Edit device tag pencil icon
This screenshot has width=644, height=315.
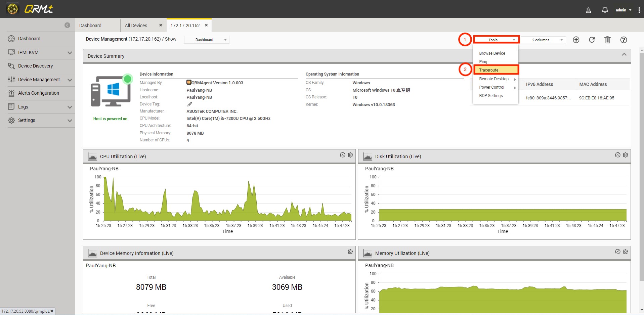point(190,104)
